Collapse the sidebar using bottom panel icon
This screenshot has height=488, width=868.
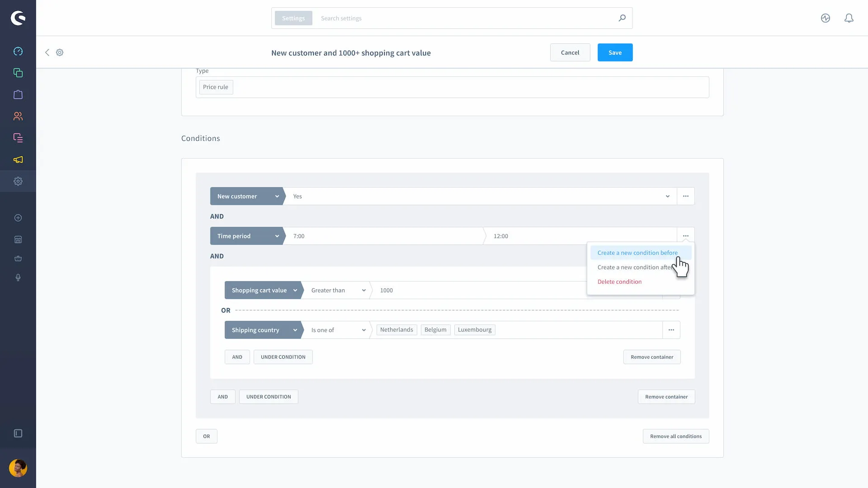(18, 433)
